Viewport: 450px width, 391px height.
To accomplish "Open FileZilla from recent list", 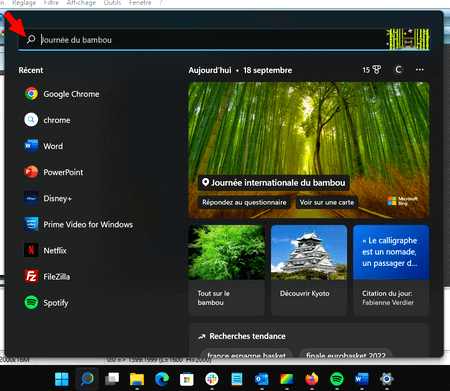I will (47, 276).
